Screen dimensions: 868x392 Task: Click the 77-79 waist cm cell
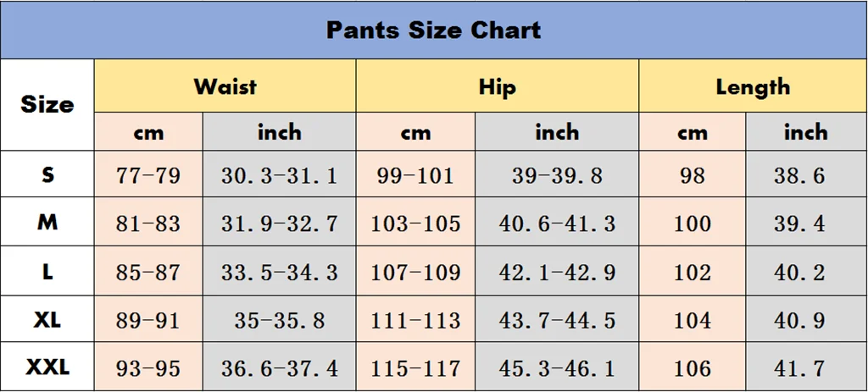(x=148, y=174)
